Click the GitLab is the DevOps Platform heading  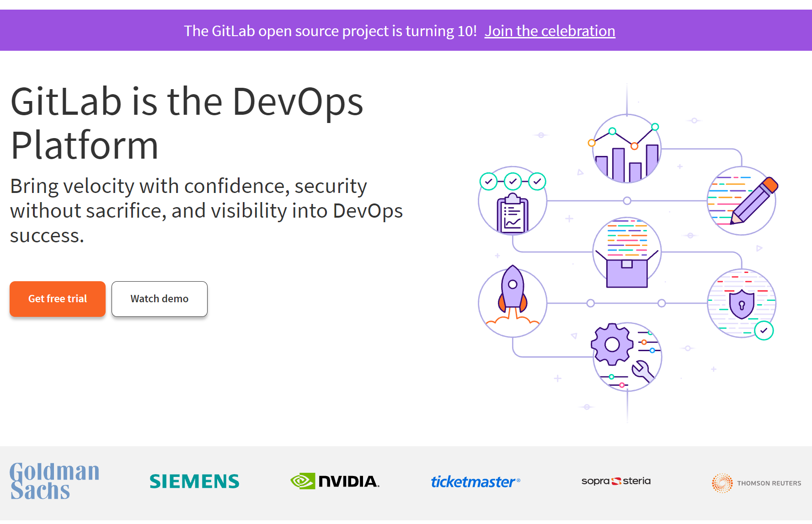pos(187,123)
